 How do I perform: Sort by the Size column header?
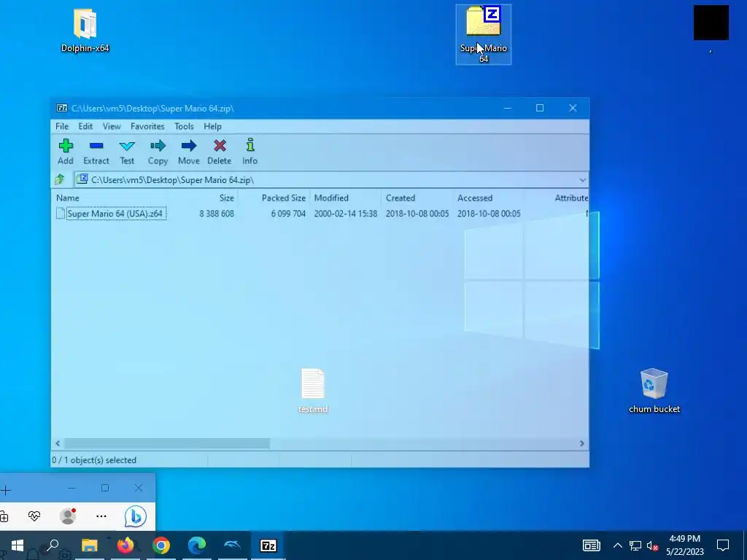tap(226, 198)
